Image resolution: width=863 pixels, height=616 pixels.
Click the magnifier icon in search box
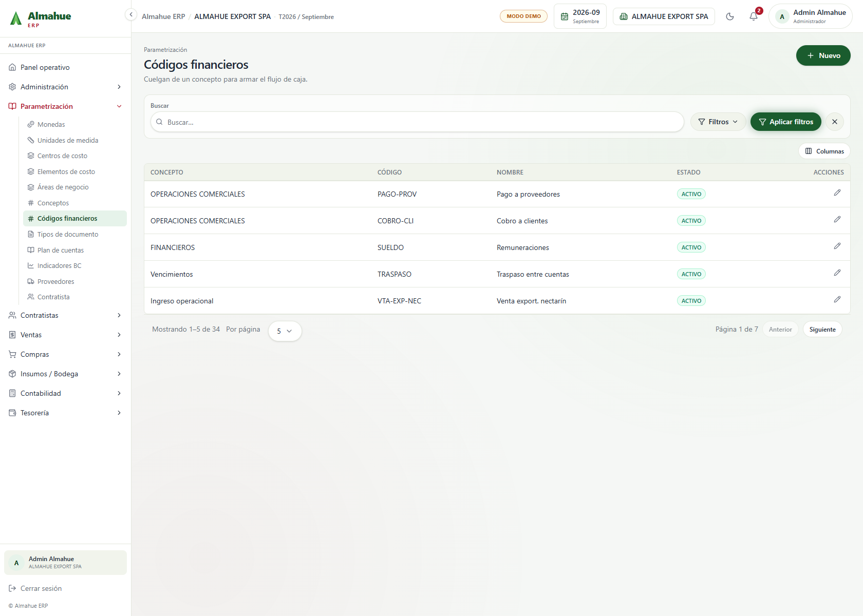coord(159,122)
